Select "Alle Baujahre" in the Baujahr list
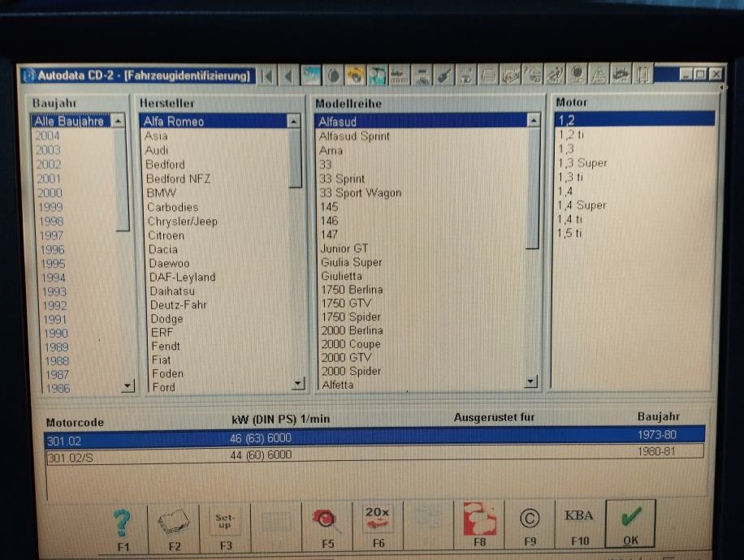This screenshot has width=744, height=560. pyautogui.click(x=71, y=122)
